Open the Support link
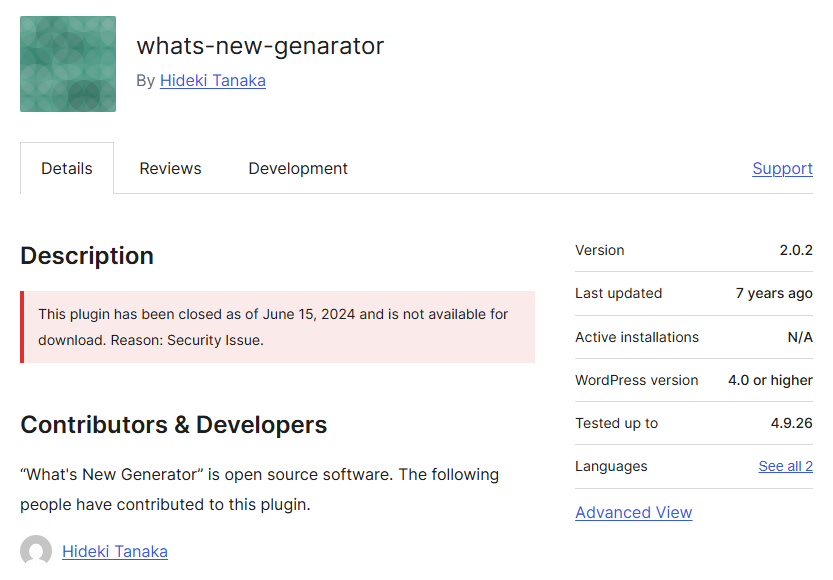Image resolution: width=833 pixels, height=580 pixels. [783, 168]
